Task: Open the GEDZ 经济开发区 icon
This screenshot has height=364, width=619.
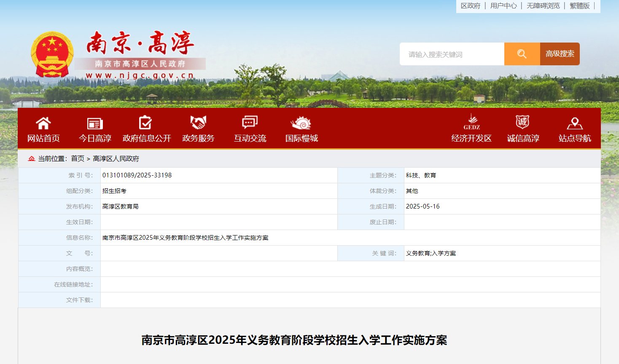Action: (x=471, y=122)
